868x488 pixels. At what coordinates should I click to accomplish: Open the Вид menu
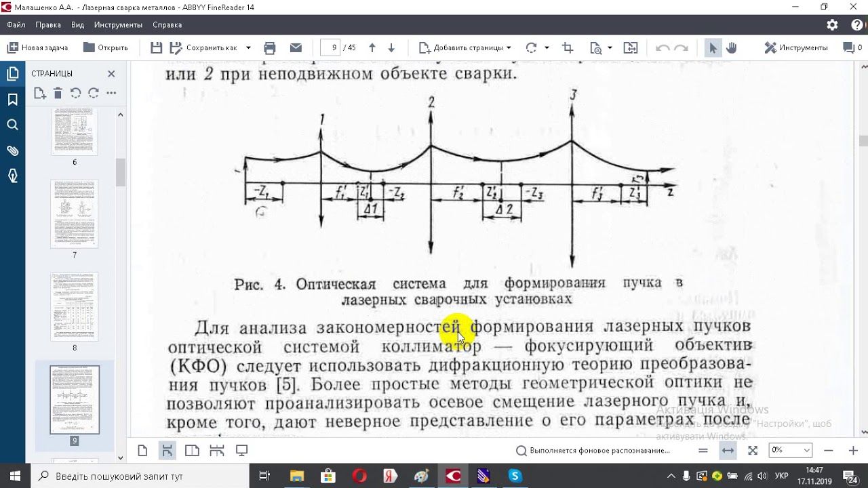click(78, 24)
